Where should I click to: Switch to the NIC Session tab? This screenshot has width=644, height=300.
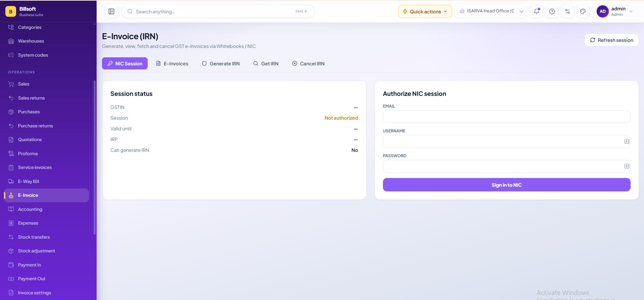125,63
